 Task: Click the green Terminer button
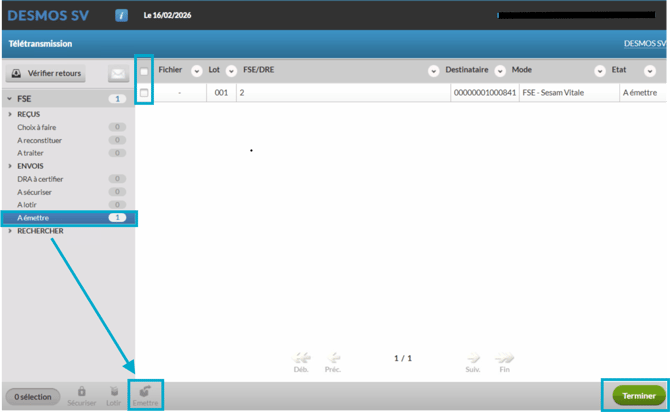(638, 395)
